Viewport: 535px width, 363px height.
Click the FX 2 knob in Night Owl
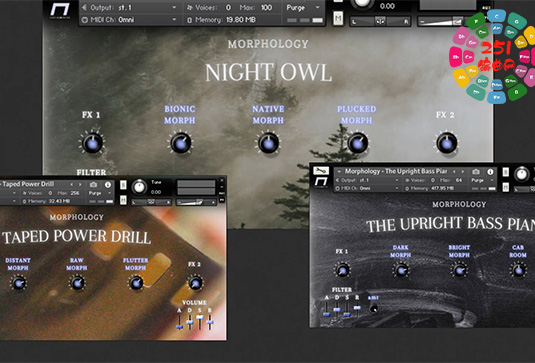(x=446, y=143)
